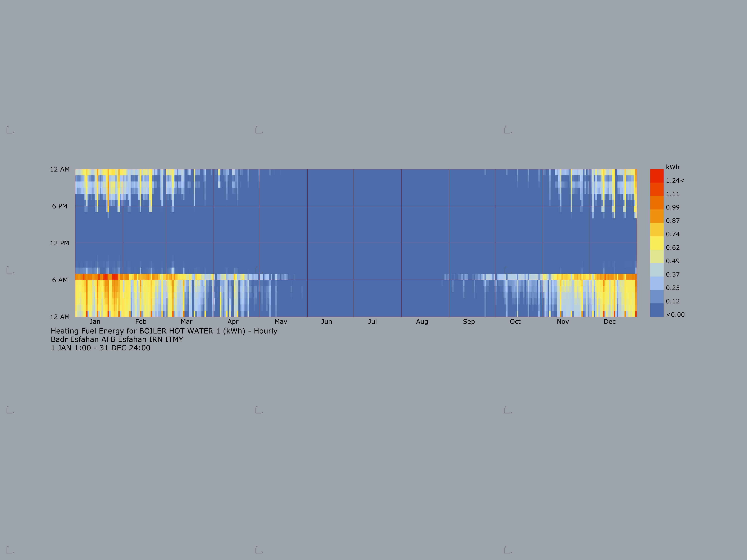Screen dimensions: 747x560
Task: Click the Aug month label
Action: point(422,322)
